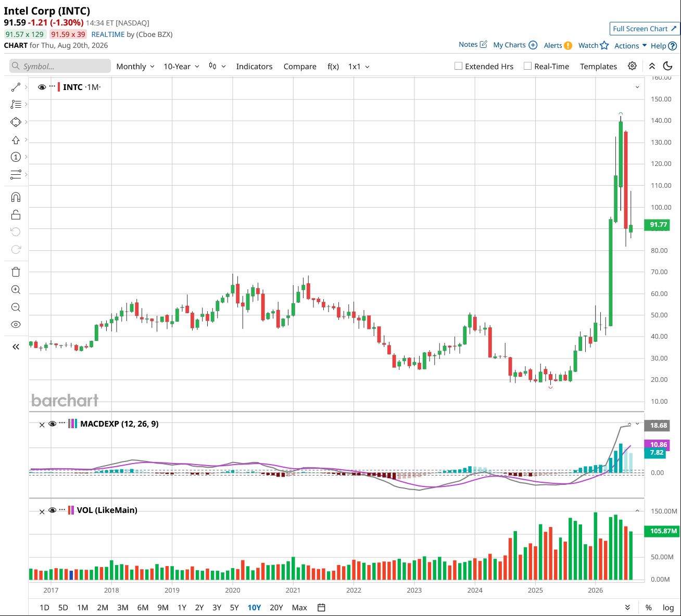
Task: Open the INTC series options menu
Action: coord(52,87)
